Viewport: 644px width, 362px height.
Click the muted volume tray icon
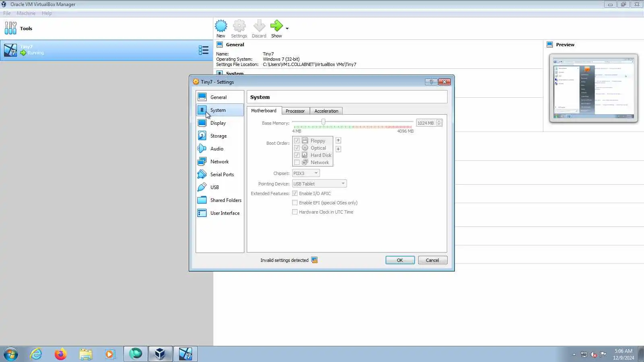[594, 354]
